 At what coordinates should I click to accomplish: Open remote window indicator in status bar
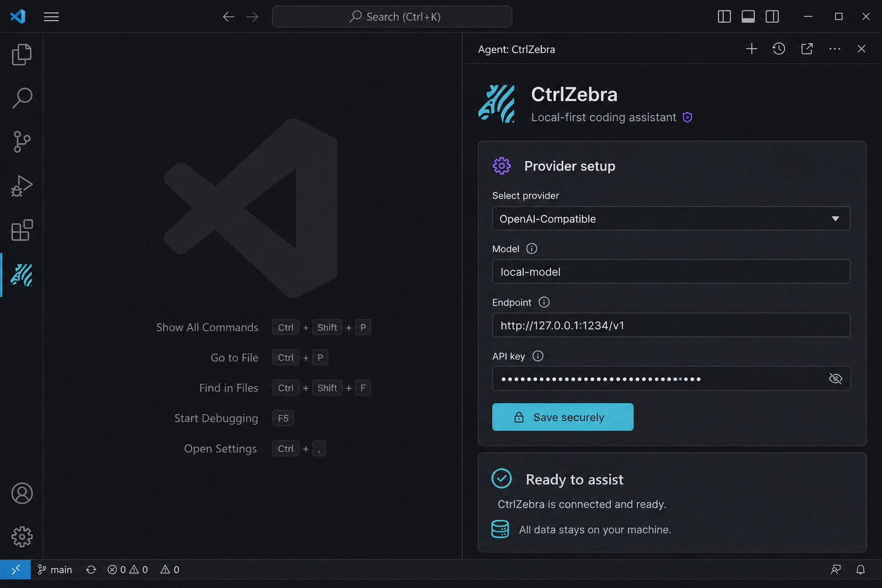pyautogui.click(x=16, y=570)
